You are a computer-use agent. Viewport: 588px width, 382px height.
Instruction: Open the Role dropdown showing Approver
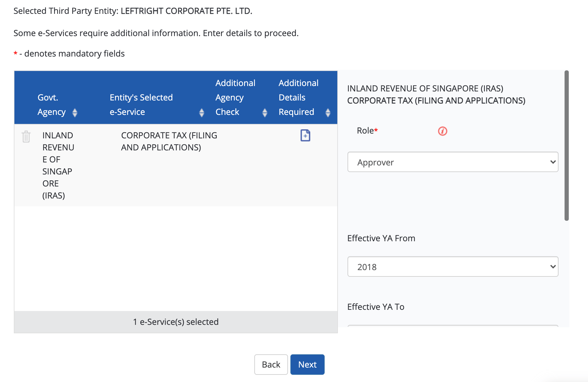[453, 162]
